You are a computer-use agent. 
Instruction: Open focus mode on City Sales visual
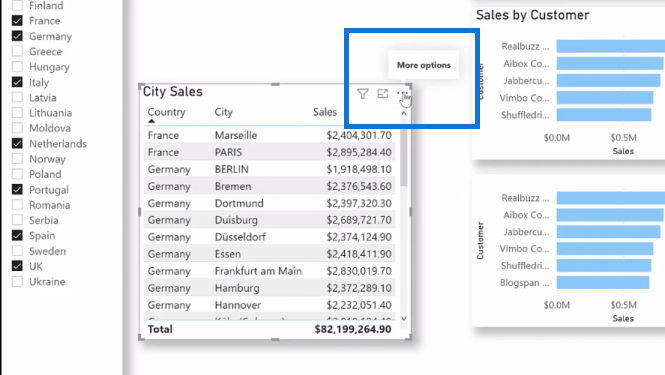[383, 93]
